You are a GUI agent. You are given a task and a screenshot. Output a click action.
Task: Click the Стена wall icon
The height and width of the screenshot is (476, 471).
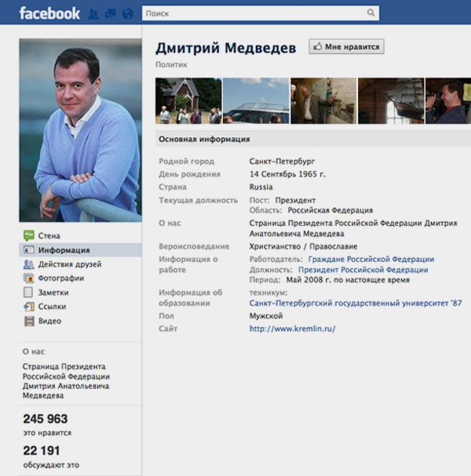[29, 235]
